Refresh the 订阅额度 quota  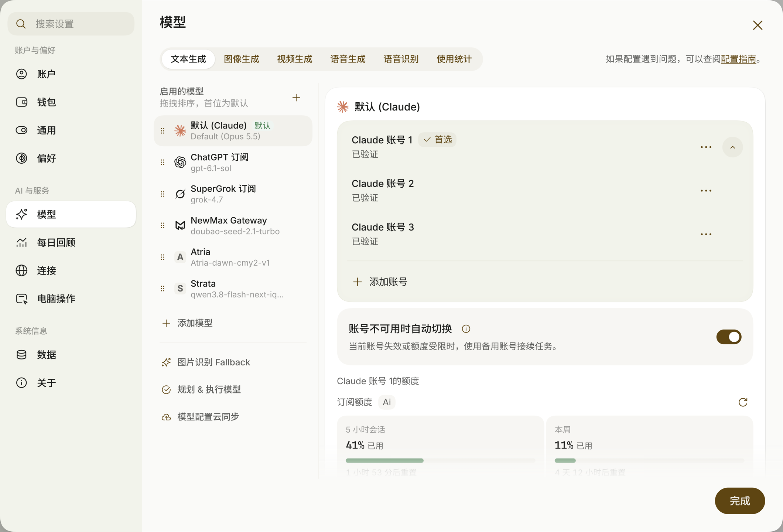click(743, 402)
